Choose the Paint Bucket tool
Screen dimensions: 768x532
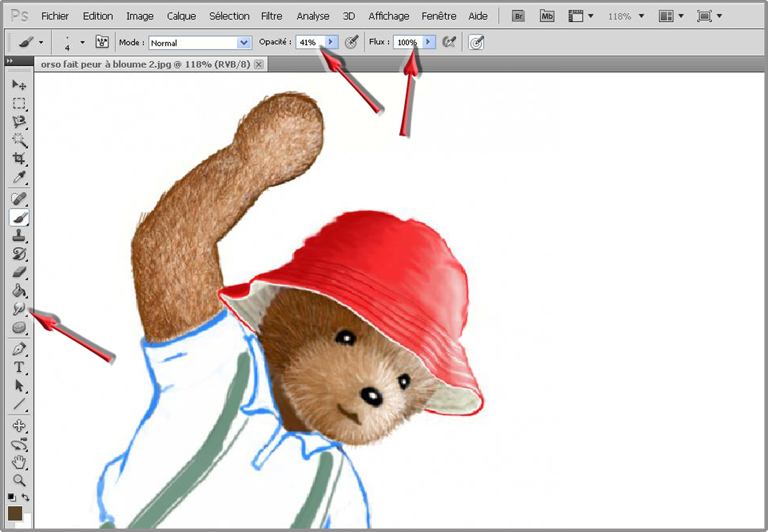pos(19,291)
